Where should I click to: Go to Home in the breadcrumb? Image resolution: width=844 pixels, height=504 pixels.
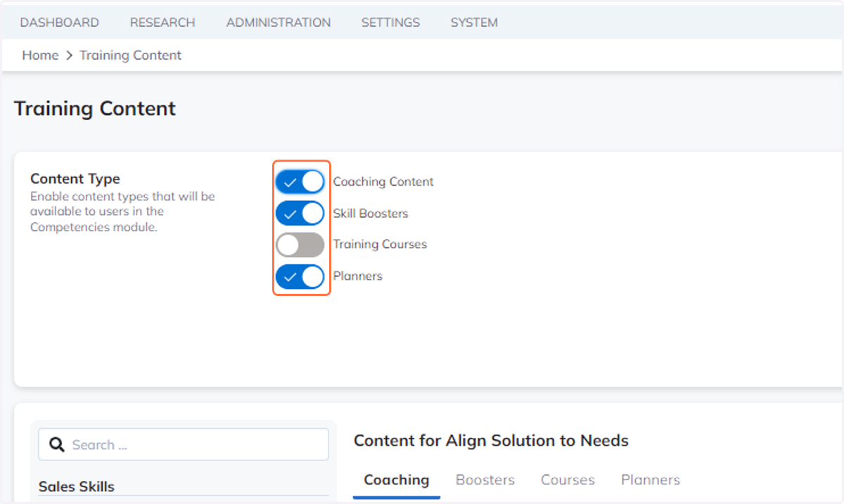[40, 56]
